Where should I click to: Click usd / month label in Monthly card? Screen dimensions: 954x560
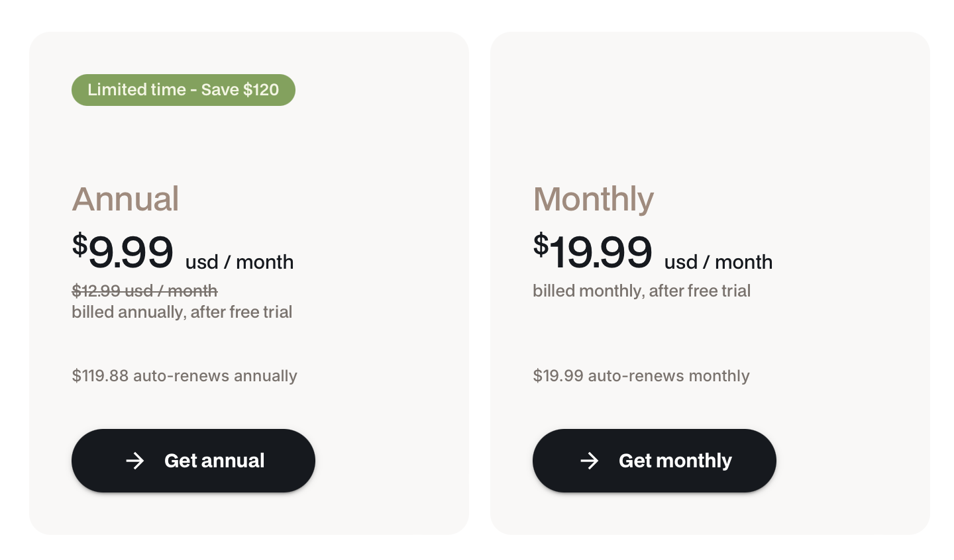(718, 262)
